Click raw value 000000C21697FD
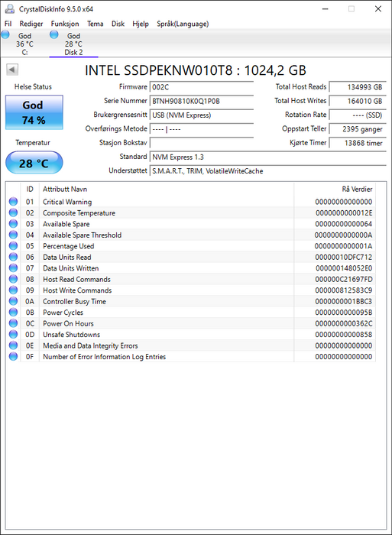Screen dimensions: 392x535 [x=344, y=279]
